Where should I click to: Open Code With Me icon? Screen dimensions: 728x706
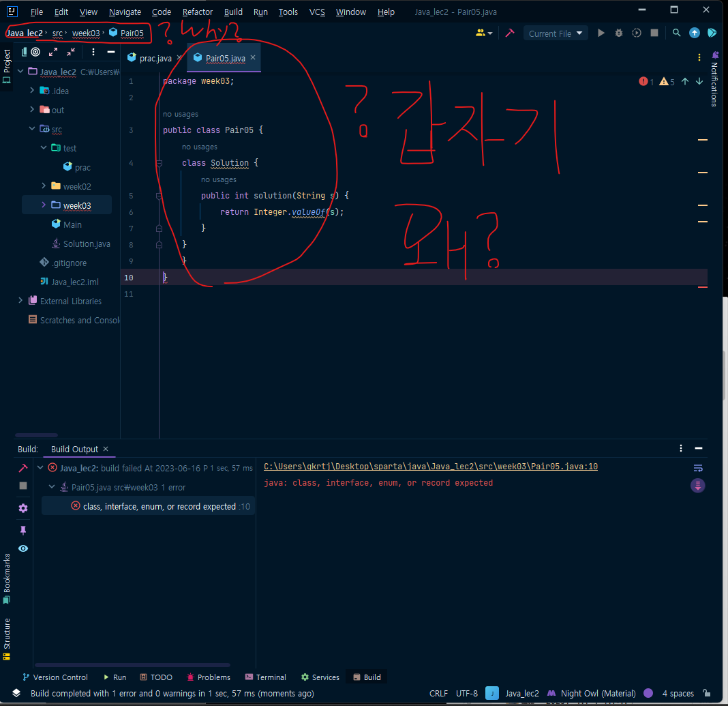(x=712, y=33)
